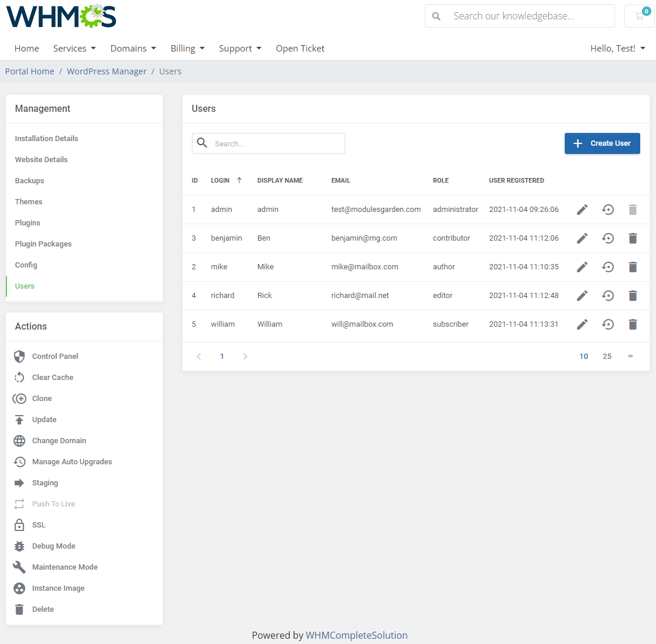The width and height of the screenshot is (656, 644).
Task: Reset password for mike using the rollback icon
Action: (607, 267)
